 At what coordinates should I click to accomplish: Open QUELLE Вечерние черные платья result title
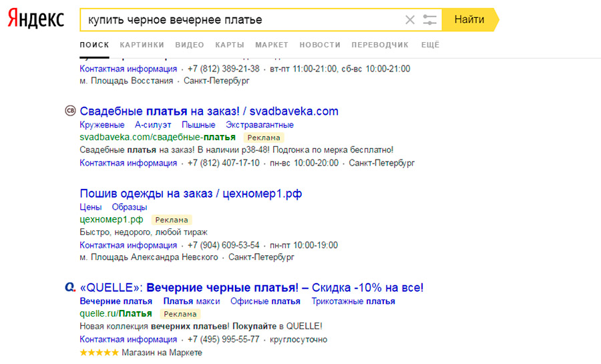[252, 287]
